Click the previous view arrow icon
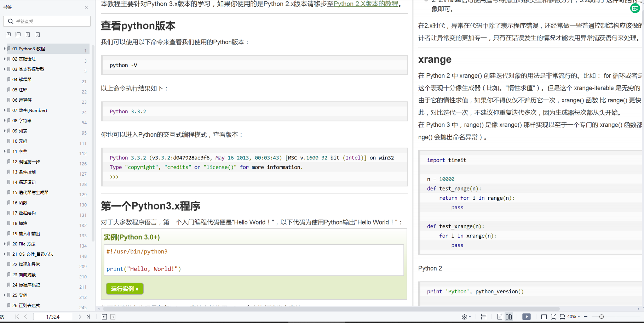 [104, 317]
